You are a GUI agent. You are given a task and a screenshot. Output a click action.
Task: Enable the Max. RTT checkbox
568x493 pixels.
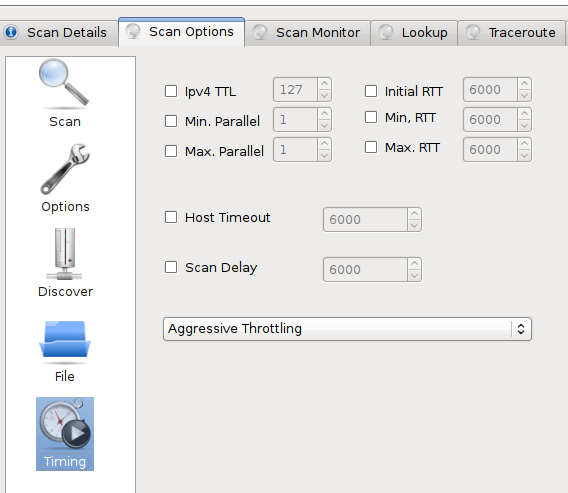coord(371,147)
